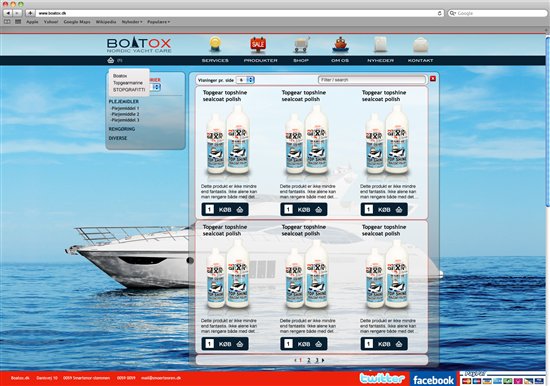Click the boat icon above Om Os

tap(340, 45)
